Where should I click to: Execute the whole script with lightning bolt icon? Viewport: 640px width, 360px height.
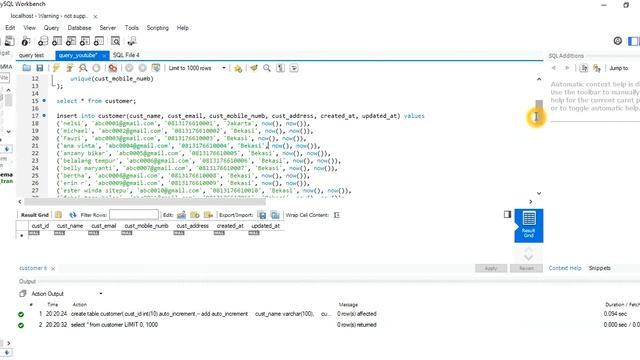point(56,68)
